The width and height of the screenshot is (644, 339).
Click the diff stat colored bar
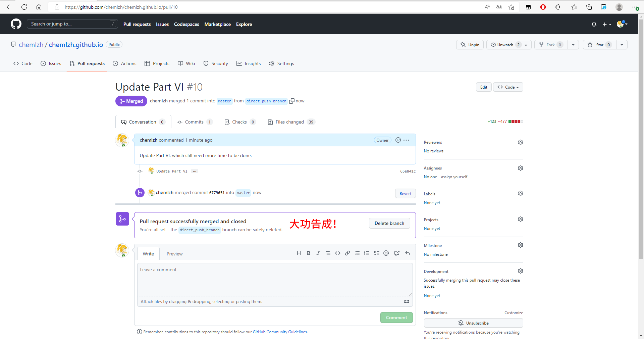point(516,122)
